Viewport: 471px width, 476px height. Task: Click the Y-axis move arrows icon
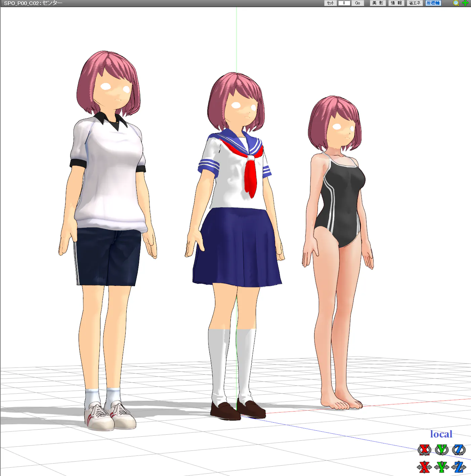441,467
